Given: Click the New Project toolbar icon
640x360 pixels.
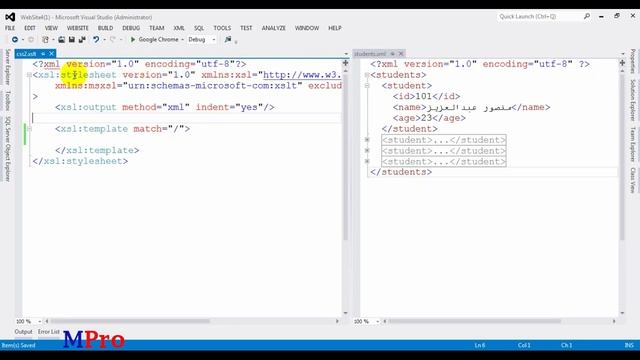Looking at the screenshot, I should (x=45, y=40).
